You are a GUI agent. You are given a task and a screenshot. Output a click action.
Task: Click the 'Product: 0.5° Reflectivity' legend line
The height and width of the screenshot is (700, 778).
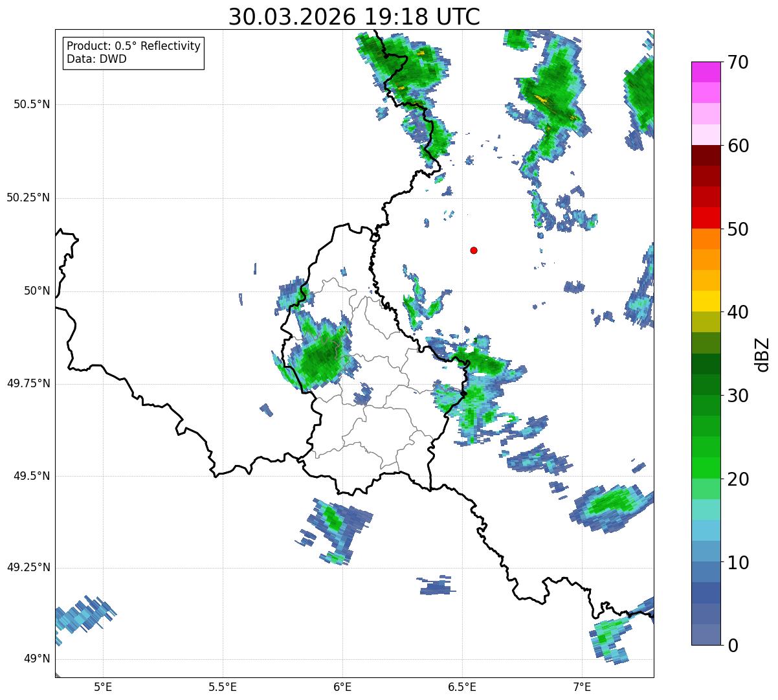coord(133,47)
